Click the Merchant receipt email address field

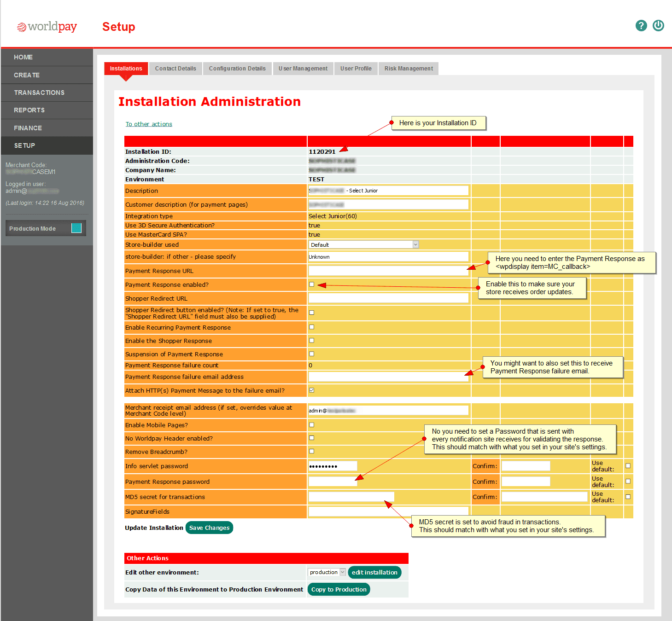pyautogui.click(x=388, y=410)
